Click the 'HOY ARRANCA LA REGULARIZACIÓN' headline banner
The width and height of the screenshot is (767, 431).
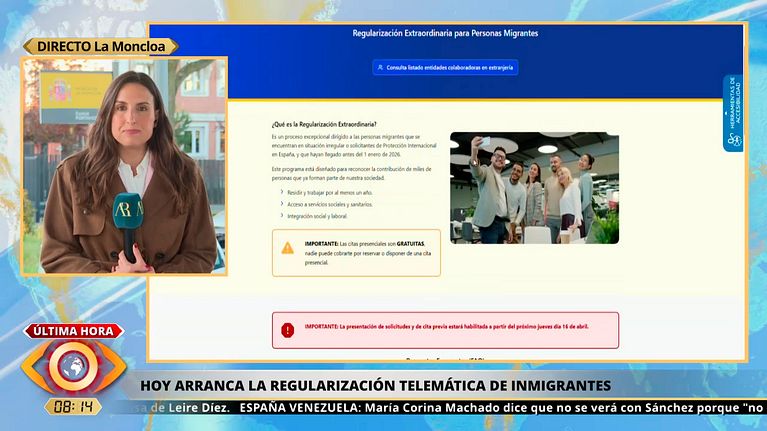point(375,385)
